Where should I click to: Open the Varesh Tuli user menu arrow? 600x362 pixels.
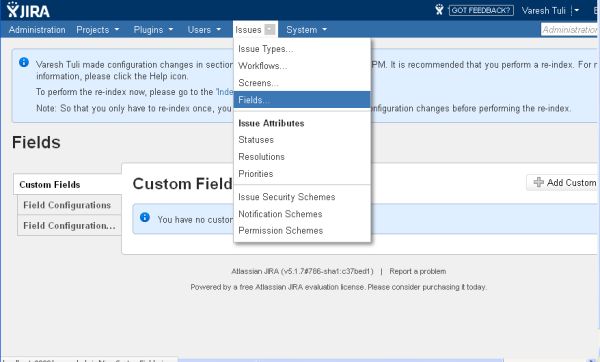click(x=577, y=10)
